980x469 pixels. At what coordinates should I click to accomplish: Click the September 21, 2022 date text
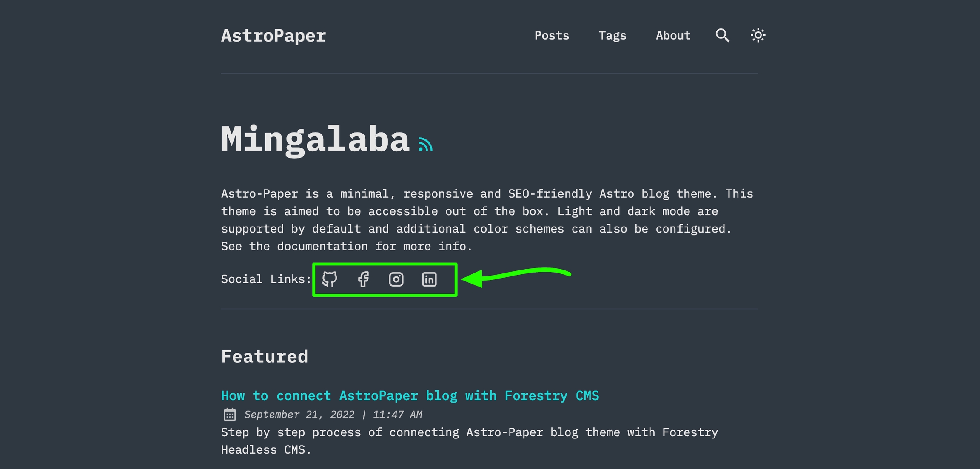(299, 415)
